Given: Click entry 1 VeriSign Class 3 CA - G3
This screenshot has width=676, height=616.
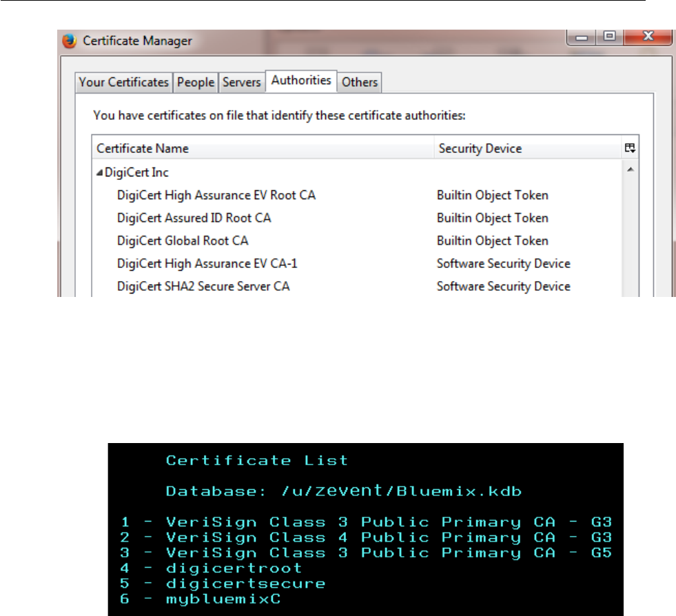Looking at the screenshot, I should (x=366, y=522).
